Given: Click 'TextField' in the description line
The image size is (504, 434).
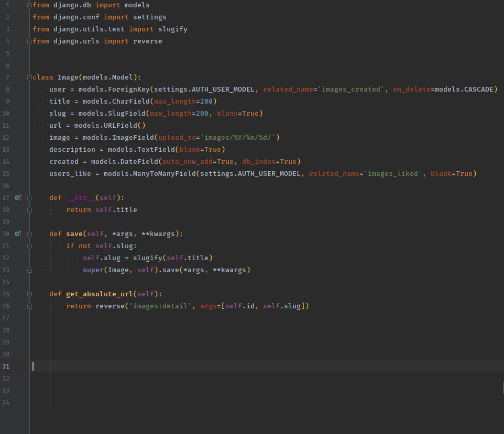Looking at the screenshot, I should point(156,150).
